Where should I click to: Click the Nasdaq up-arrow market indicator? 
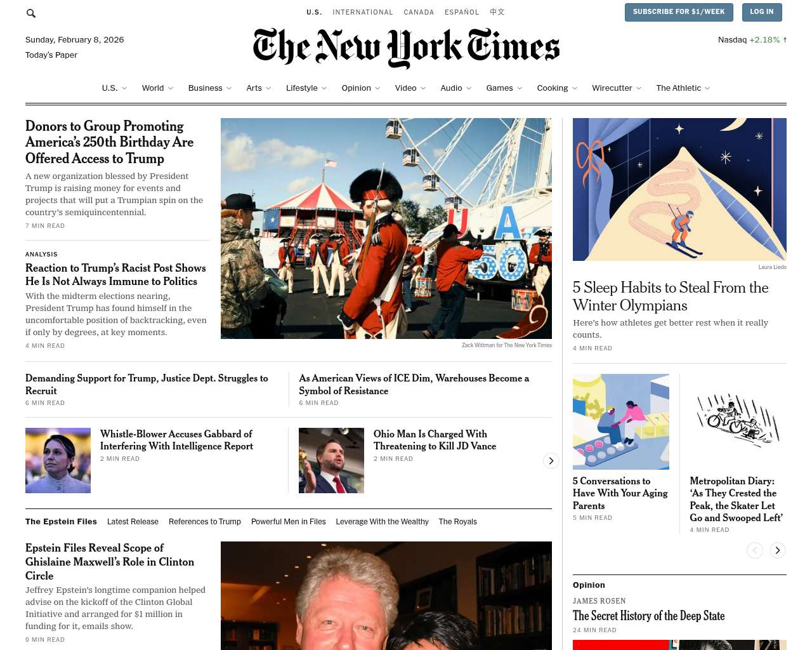785,39
